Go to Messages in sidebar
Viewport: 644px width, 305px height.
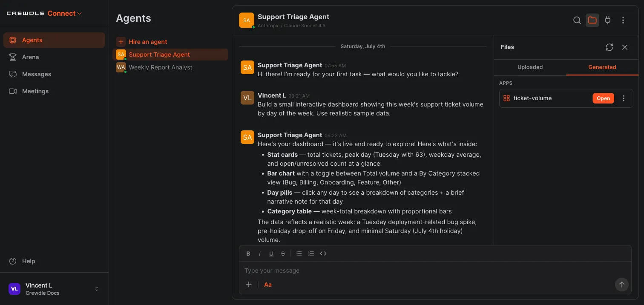(x=54, y=74)
